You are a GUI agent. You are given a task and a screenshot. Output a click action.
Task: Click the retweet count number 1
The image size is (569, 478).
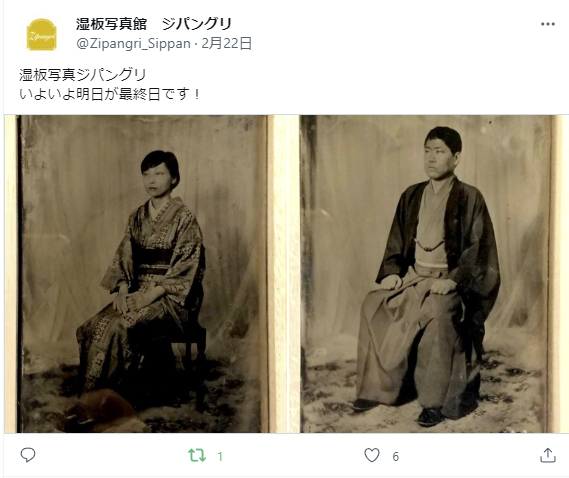pos(220,456)
